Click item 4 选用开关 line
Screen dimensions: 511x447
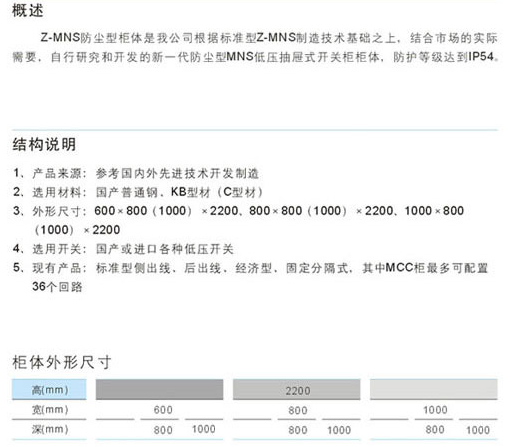click(x=123, y=249)
